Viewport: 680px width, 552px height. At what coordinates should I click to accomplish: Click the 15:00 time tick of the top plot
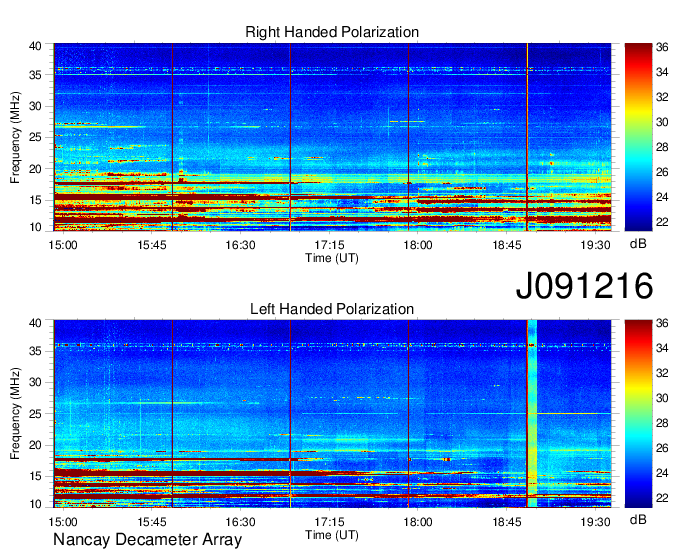pos(63,245)
